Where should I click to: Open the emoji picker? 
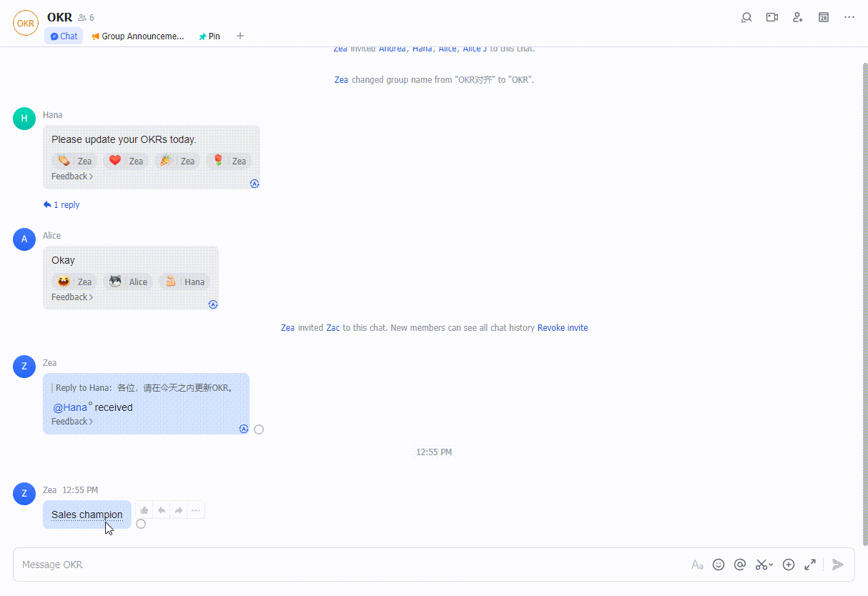(x=719, y=565)
